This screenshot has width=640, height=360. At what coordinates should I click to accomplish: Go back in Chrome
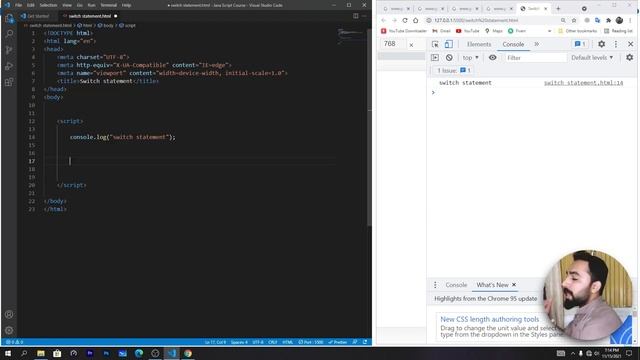[384, 20]
